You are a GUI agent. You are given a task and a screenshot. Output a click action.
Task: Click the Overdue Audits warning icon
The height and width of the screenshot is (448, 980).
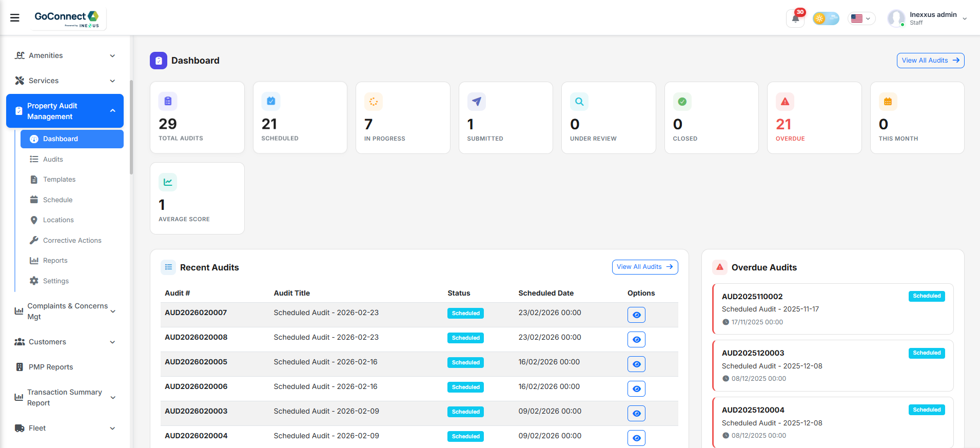tap(720, 267)
